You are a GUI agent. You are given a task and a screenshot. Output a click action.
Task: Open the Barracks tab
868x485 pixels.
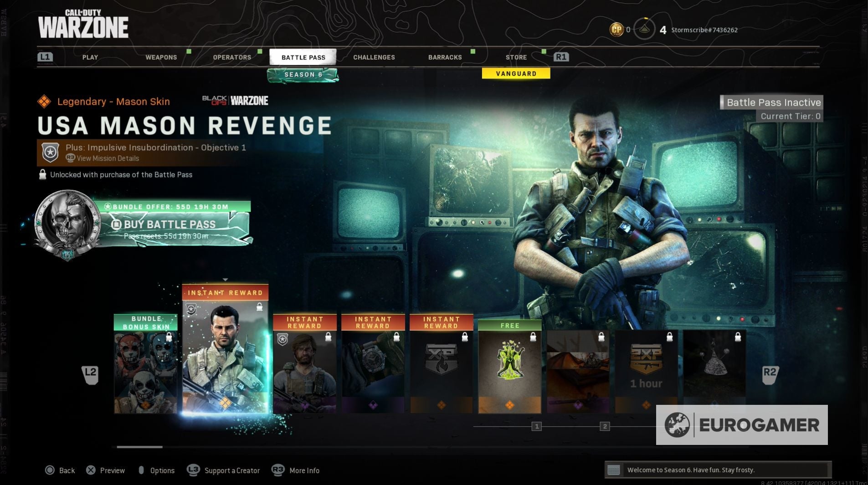(x=445, y=57)
